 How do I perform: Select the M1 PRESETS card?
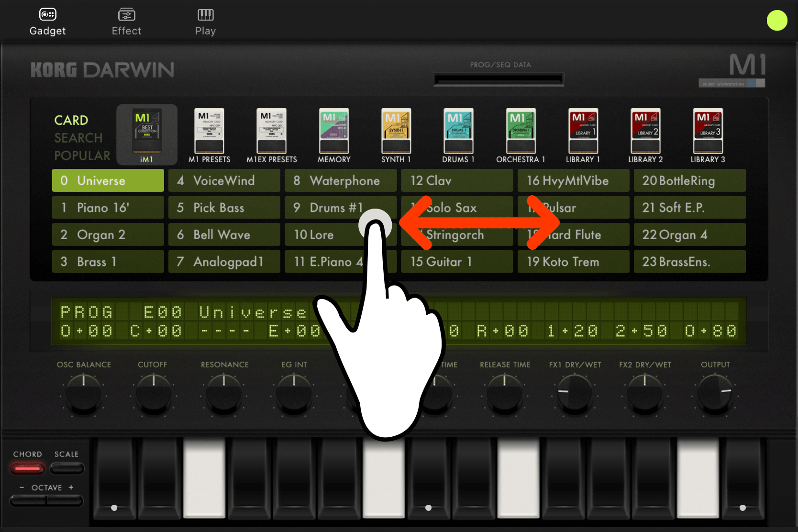[209, 136]
